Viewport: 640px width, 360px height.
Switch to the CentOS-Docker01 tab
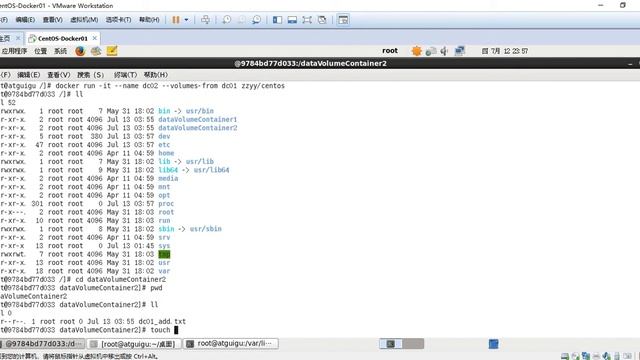[63, 38]
